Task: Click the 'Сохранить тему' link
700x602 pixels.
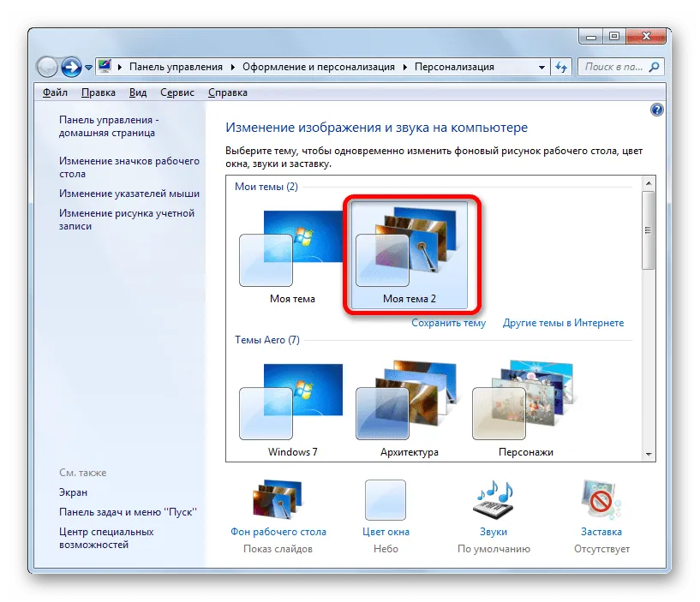Action: tap(449, 323)
